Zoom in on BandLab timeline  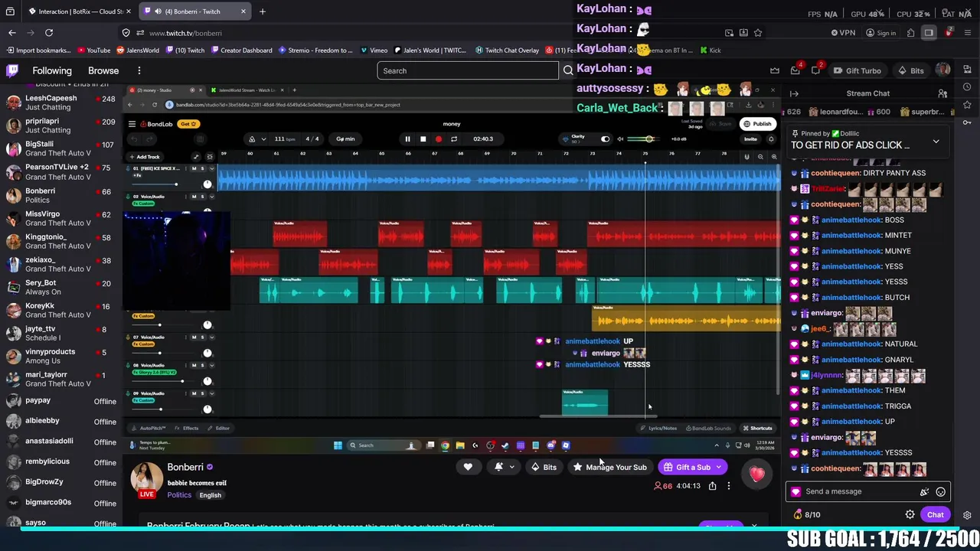pyautogui.click(x=774, y=157)
